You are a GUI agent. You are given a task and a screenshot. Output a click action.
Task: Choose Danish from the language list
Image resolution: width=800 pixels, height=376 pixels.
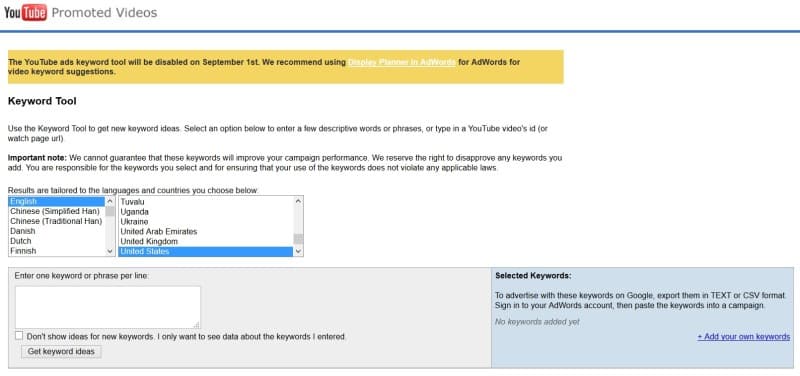[57, 231]
